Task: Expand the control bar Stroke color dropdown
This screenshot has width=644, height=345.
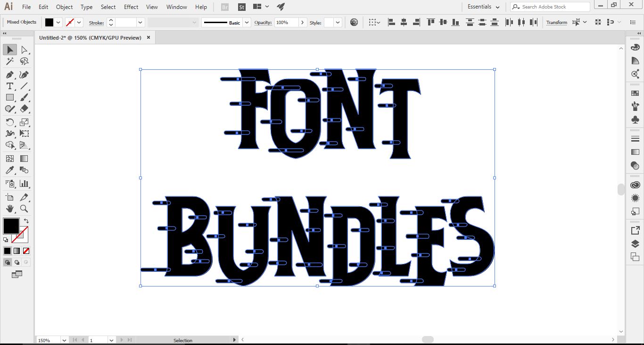Action: click(79, 22)
